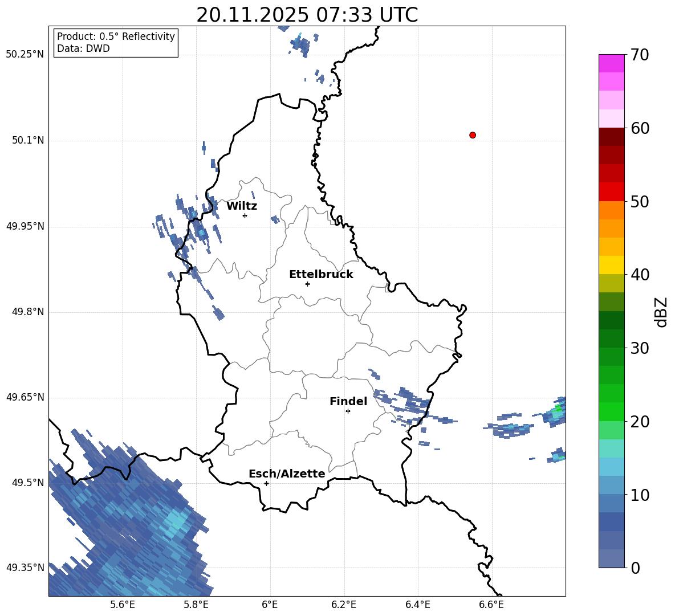Click the dBZ colorbar axis label

[x=661, y=312]
